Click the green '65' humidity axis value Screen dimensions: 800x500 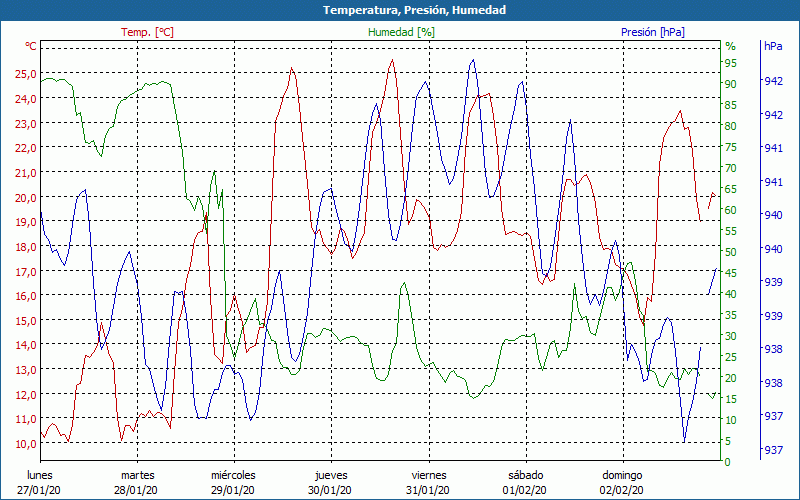pos(731,189)
